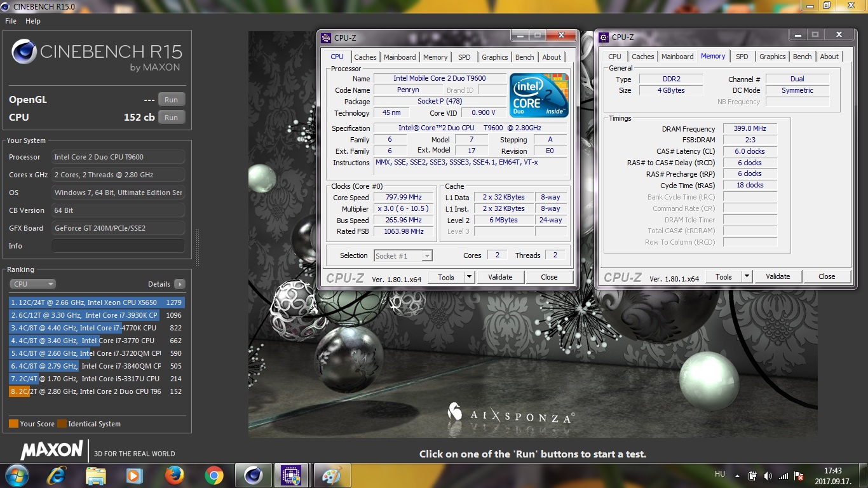Select ranking entry Core i7-4770K
Viewport: 868px width, 488px height.
[97, 328]
